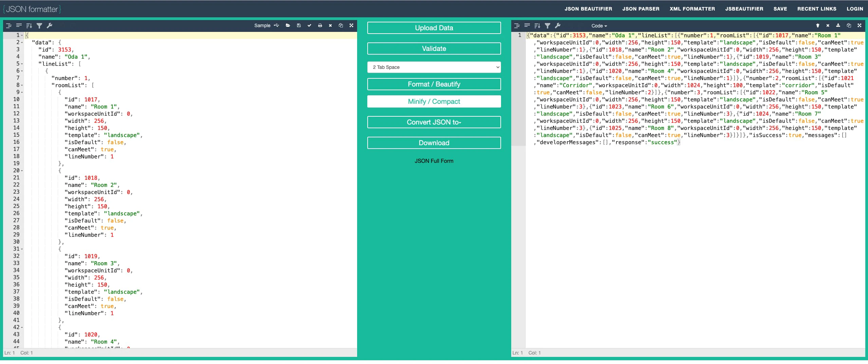Open JSON PARSER from the top navigation

pyautogui.click(x=641, y=8)
